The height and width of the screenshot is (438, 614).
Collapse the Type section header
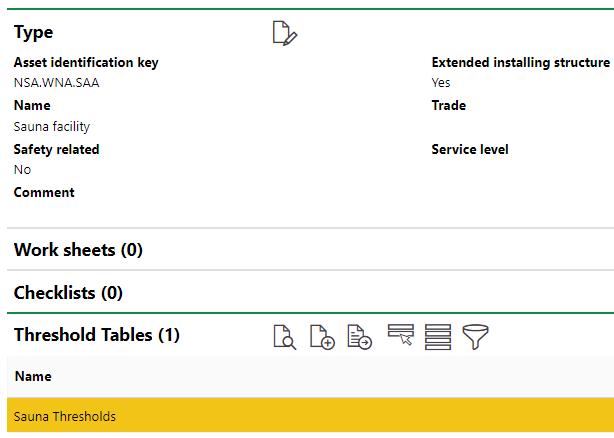click(x=34, y=33)
